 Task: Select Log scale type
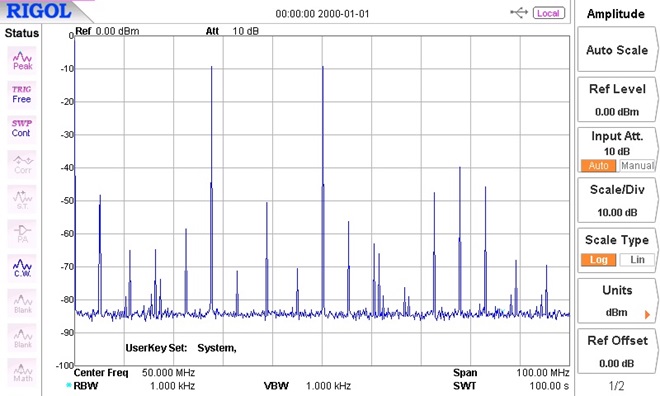pyautogui.click(x=598, y=260)
